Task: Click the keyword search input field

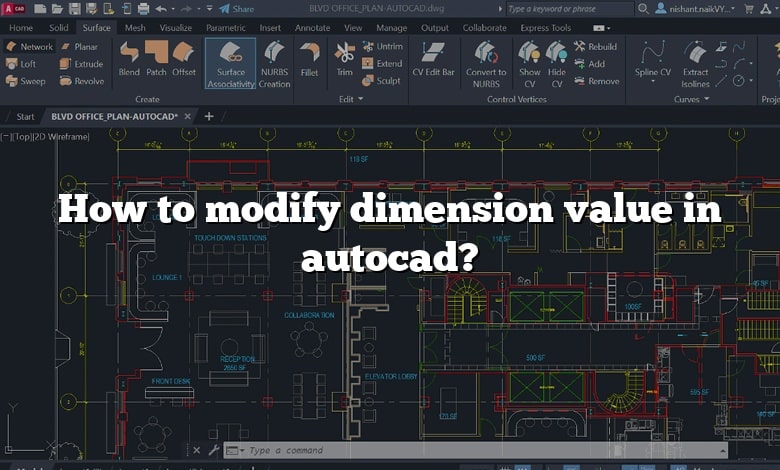Action: point(569,8)
